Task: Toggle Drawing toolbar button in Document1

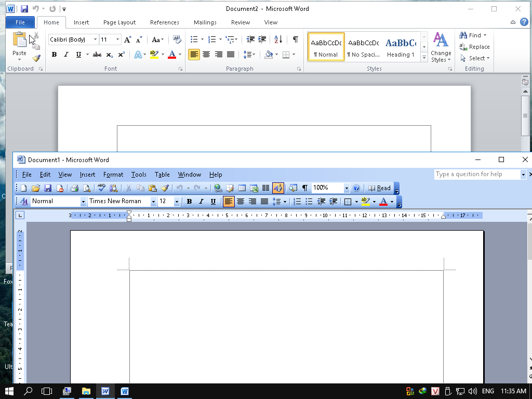Action: point(278,188)
